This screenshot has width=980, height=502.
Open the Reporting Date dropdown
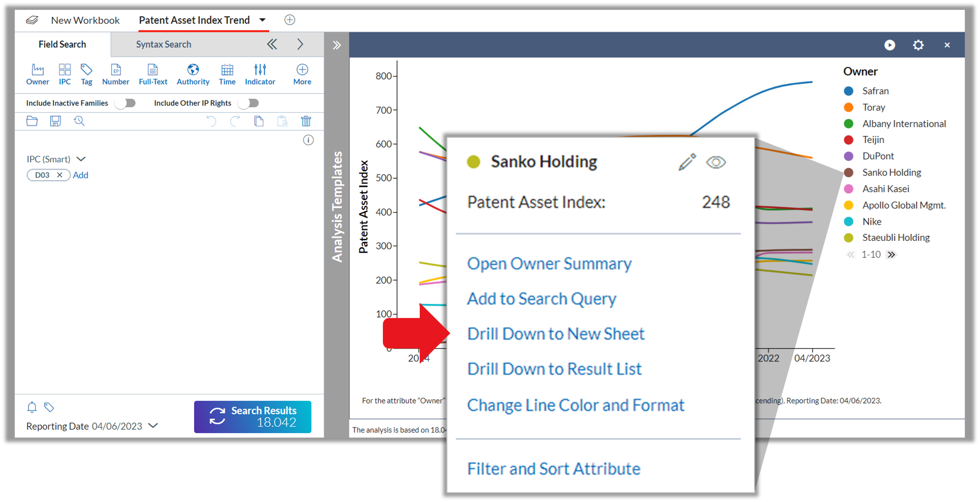[x=153, y=426]
